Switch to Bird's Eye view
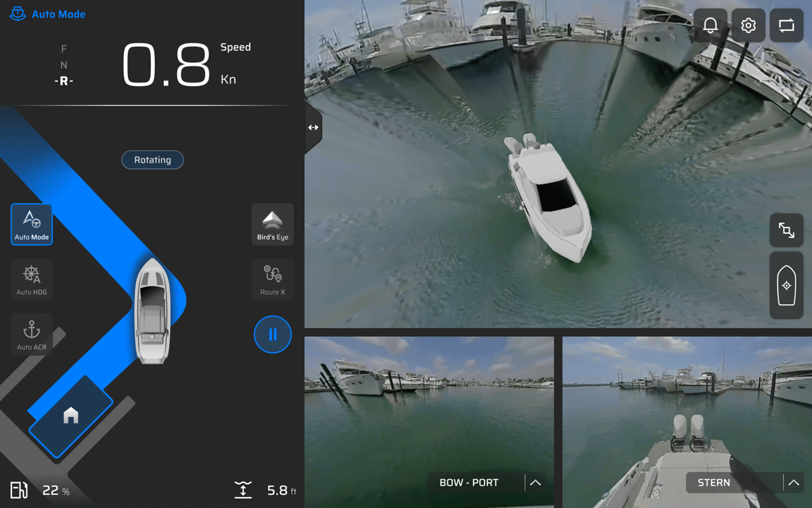 click(273, 224)
